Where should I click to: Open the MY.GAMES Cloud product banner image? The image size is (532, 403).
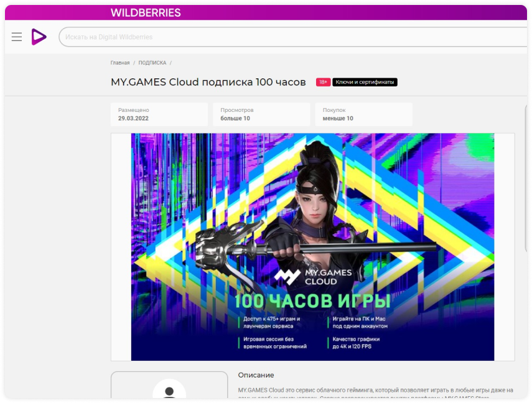click(x=312, y=247)
